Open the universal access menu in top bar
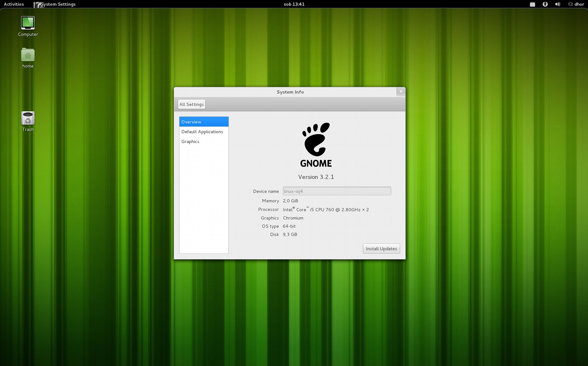The width and height of the screenshot is (588, 366). coord(545,4)
